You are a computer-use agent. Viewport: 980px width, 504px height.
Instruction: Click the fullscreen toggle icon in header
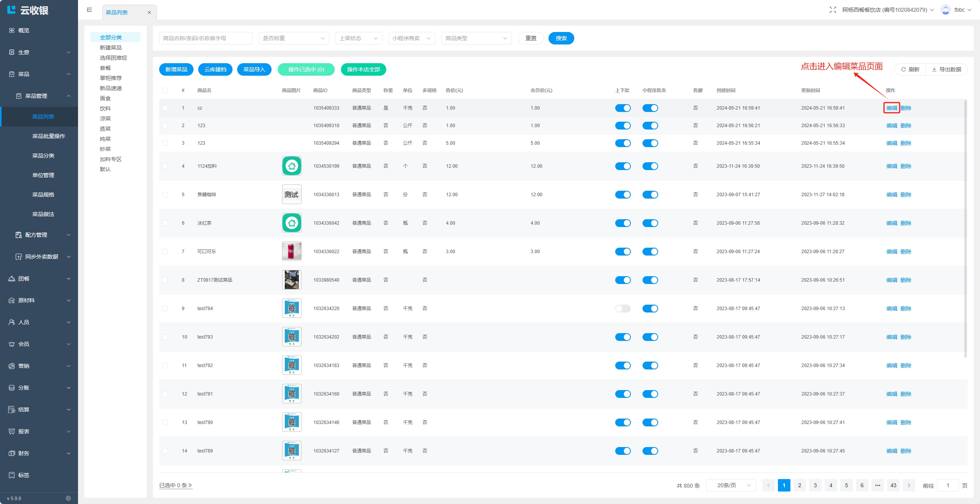pyautogui.click(x=833, y=10)
